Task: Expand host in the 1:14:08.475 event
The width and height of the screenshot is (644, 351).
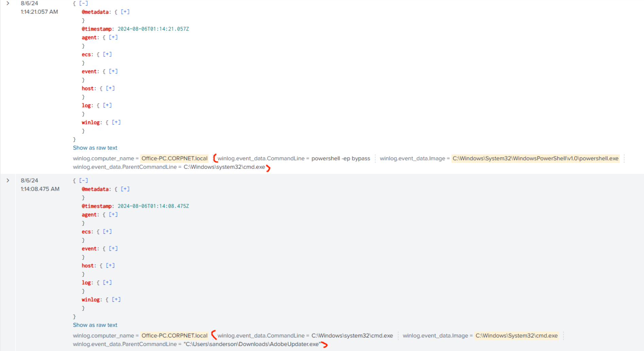Action: click(x=110, y=265)
